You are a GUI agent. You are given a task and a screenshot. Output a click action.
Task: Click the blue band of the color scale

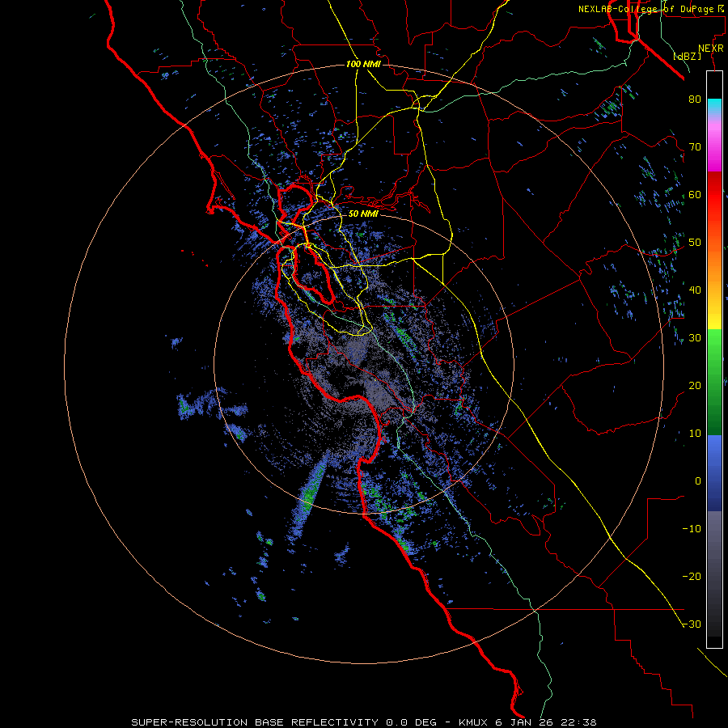714,473
